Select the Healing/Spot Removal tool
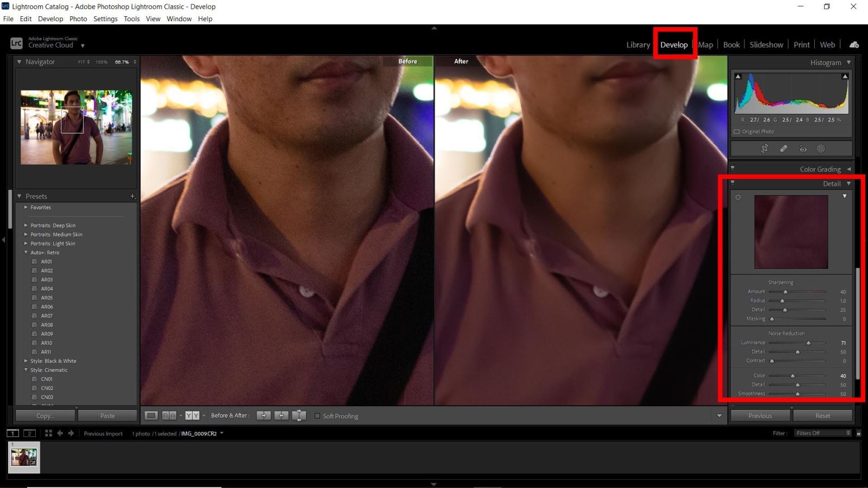868x488 pixels. 783,148
